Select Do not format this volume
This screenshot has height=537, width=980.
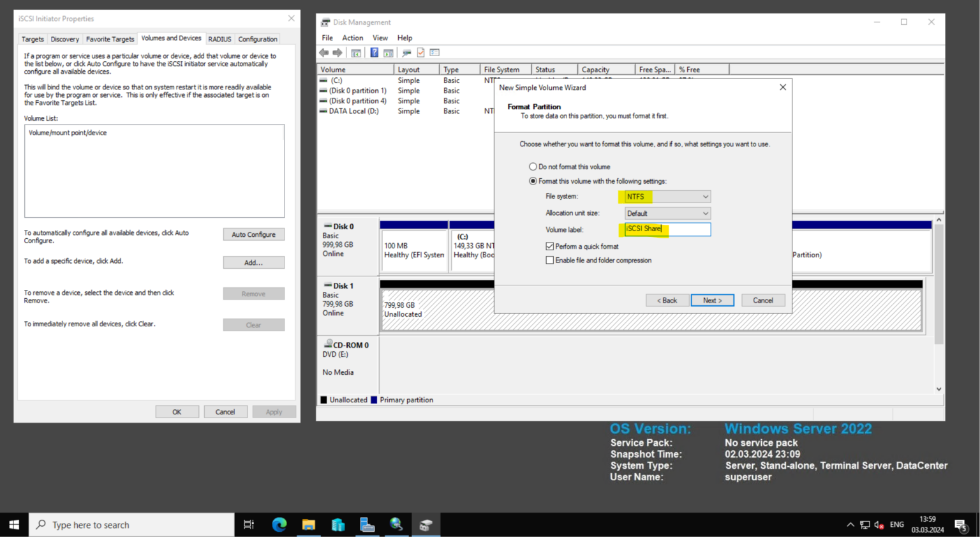coord(533,167)
